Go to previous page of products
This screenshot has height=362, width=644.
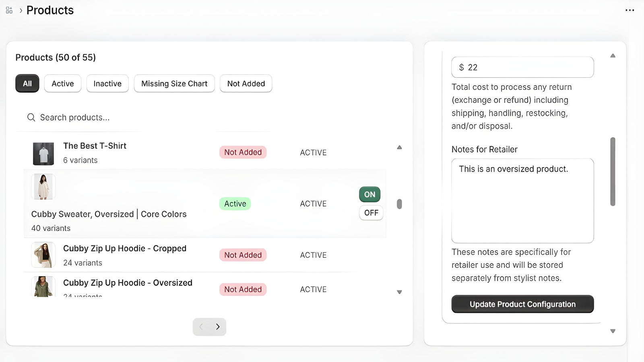201,327
